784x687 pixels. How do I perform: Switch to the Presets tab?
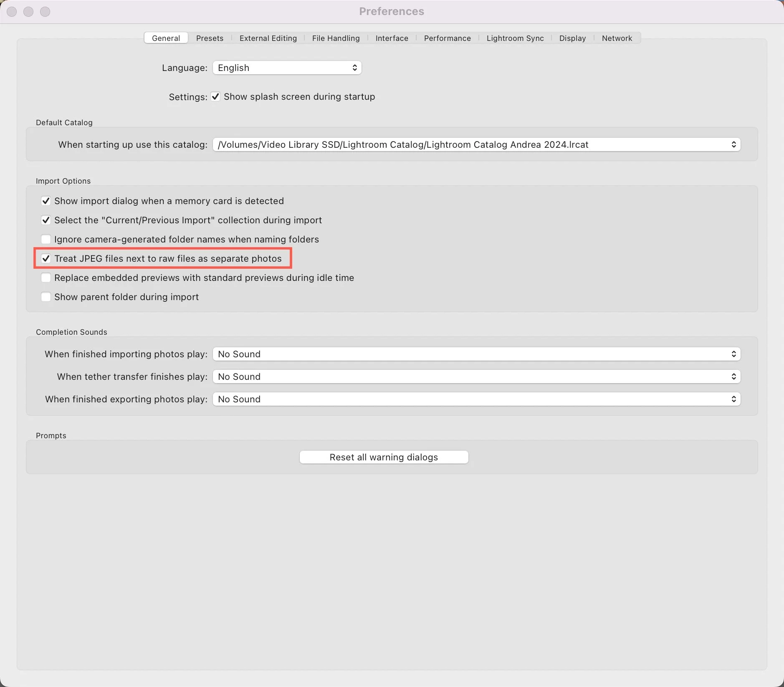210,38
